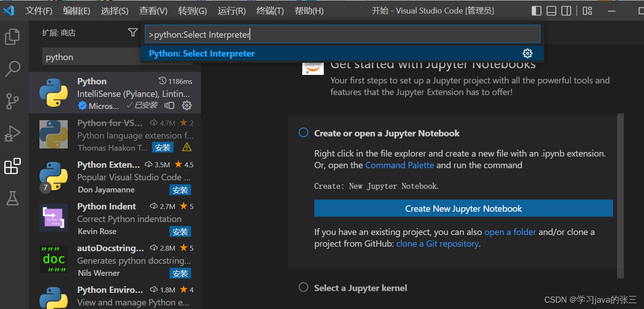Open Python Indent extension title
644x309 pixels.
[107, 206]
